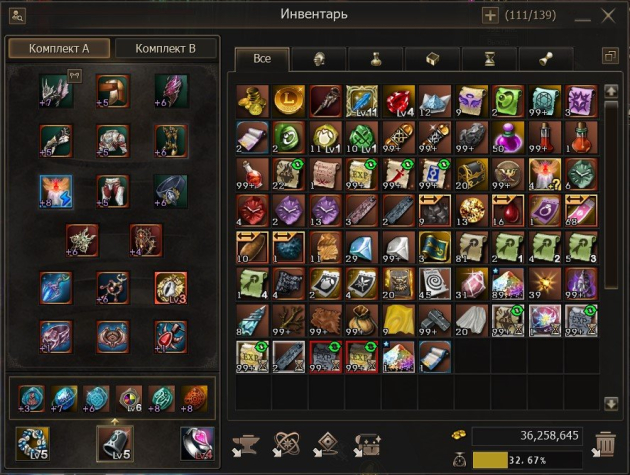The width and height of the screenshot is (630, 475).
Task: Click the scroll-up arrow of inventory
Action: point(611,91)
